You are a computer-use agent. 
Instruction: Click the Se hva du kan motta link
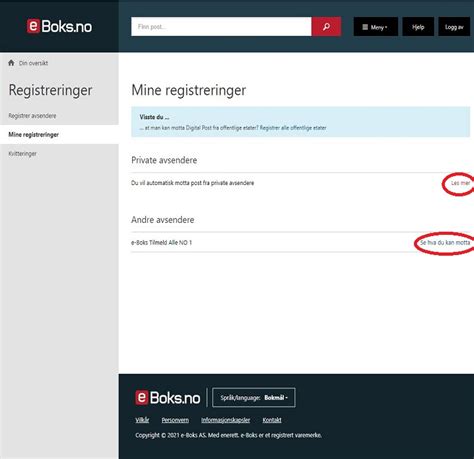point(445,243)
